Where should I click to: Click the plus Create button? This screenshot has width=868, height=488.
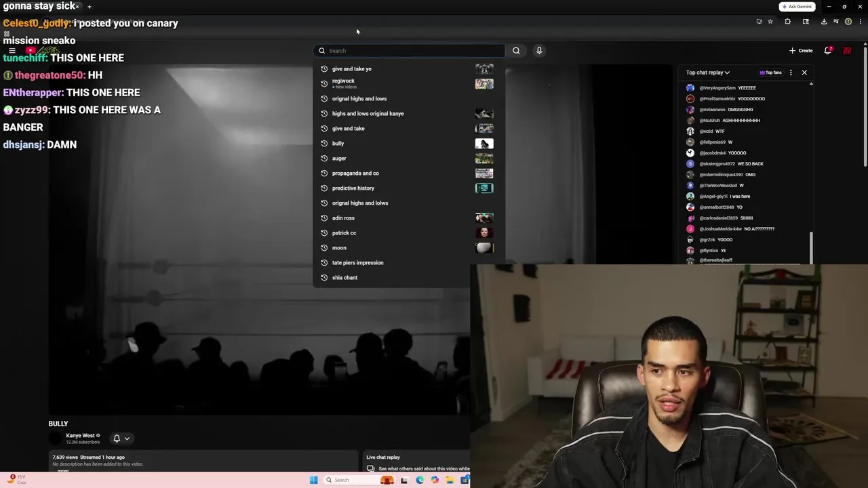pyautogui.click(x=801, y=50)
